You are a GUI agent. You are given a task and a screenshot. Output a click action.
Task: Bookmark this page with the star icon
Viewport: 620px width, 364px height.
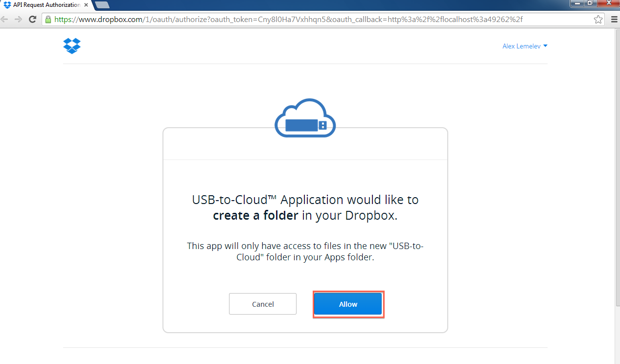pyautogui.click(x=598, y=20)
